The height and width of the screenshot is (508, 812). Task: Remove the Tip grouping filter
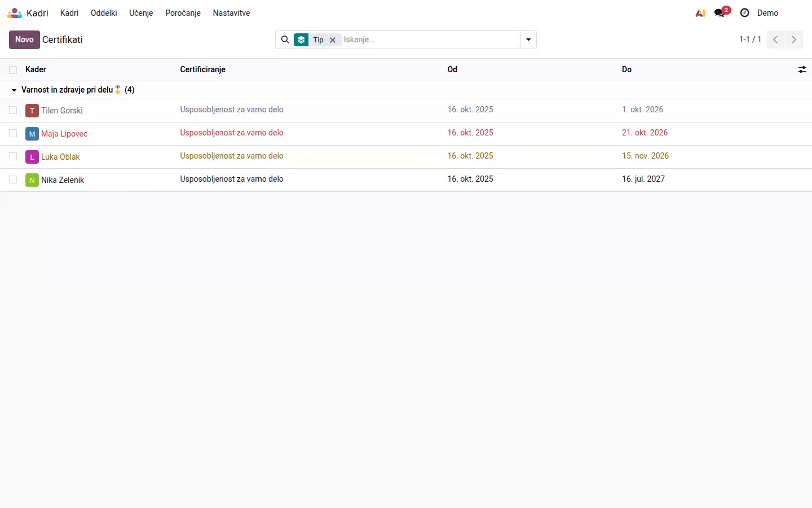pos(333,40)
